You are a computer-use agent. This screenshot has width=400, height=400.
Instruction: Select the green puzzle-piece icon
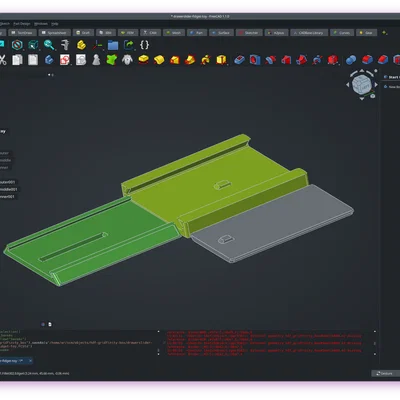(x=112, y=60)
